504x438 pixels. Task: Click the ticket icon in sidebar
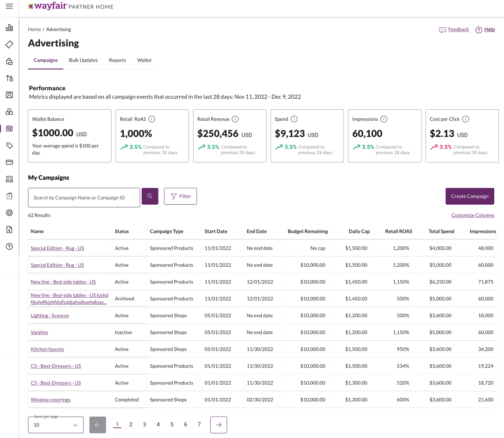click(9, 44)
